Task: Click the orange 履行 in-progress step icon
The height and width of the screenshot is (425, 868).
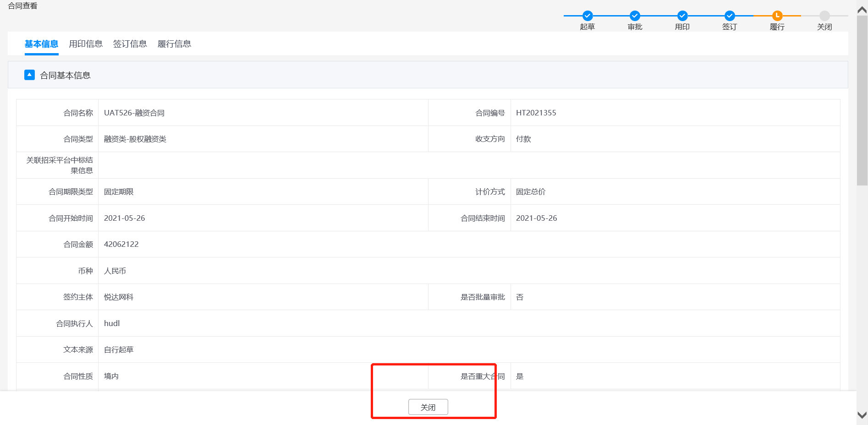Action: [777, 16]
